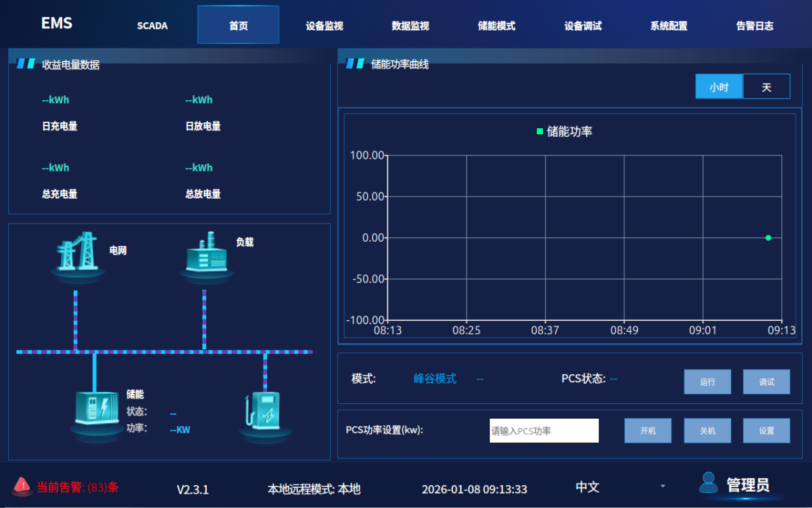The width and height of the screenshot is (812, 508).
Task: Click the 运行 mode button
Action: 707,382
